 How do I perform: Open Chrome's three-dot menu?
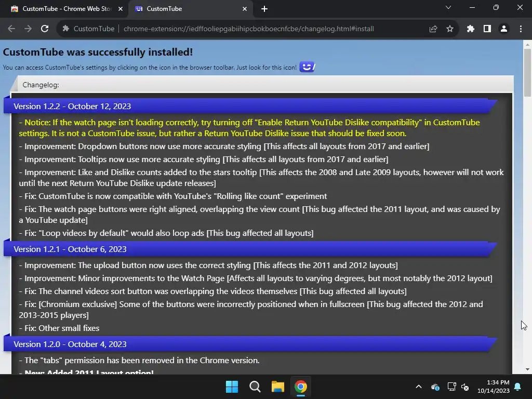[x=521, y=29]
